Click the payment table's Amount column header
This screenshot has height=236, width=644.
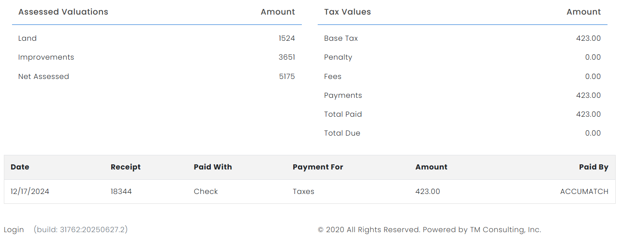431,167
